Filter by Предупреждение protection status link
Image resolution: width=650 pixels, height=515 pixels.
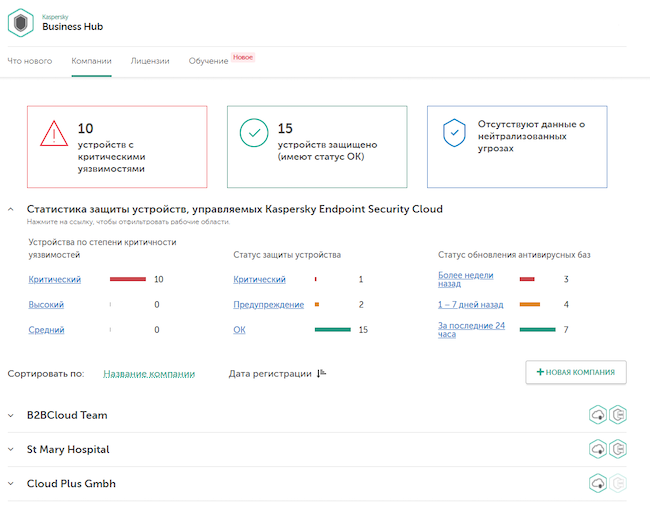268,304
